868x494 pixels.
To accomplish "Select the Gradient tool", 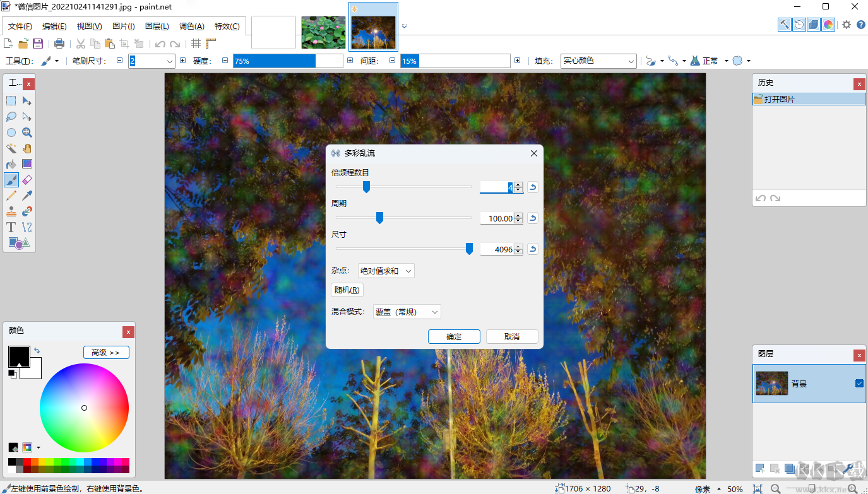I will click(x=27, y=163).
